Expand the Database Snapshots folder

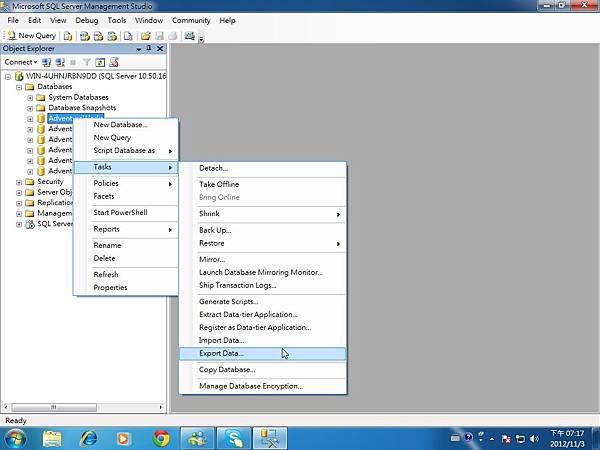(30, 108)
